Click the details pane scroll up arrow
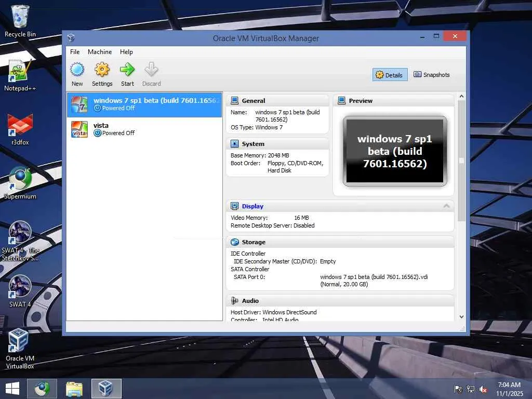The height and width of the screenshot is (399, 532). [x=461, y=96]
